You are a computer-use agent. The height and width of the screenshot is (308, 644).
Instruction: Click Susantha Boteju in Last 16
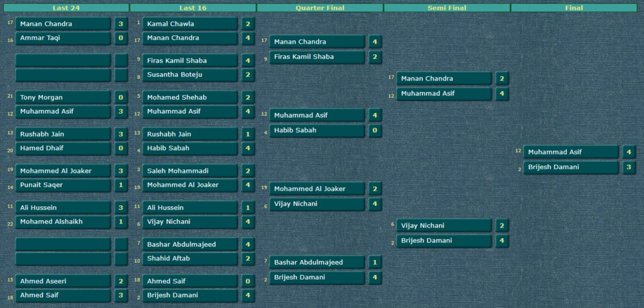[190, 75]
